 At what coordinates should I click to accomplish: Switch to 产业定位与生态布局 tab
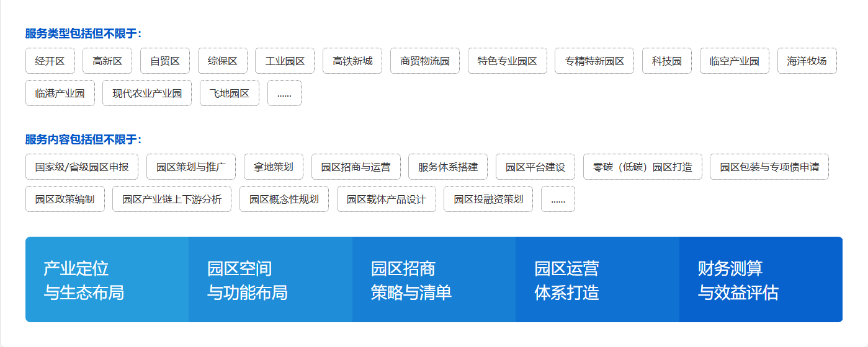107,280
